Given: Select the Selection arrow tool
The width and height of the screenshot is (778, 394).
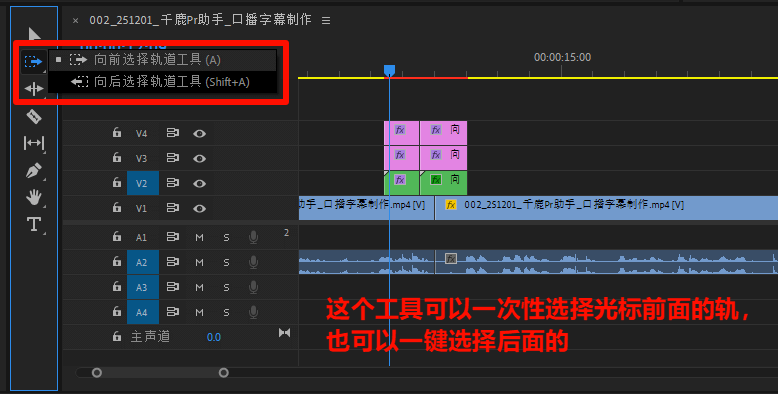Looking at the screenshot, I should coord(34,35).
